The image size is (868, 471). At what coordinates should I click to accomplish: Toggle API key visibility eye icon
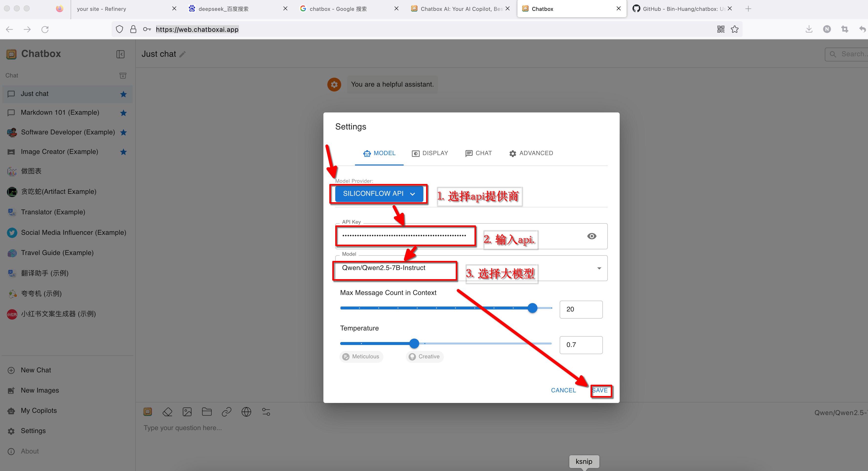click(x=591, y=236)
